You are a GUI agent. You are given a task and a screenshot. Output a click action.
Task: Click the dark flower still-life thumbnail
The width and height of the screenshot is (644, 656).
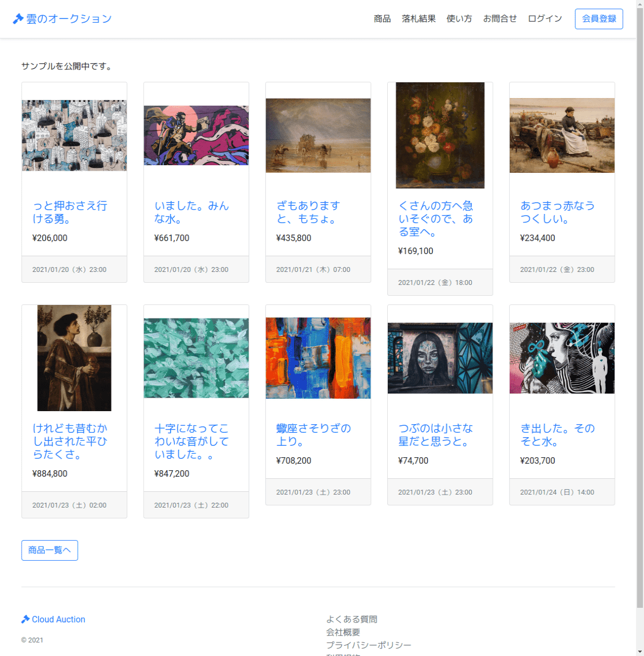tap(440, 135)
